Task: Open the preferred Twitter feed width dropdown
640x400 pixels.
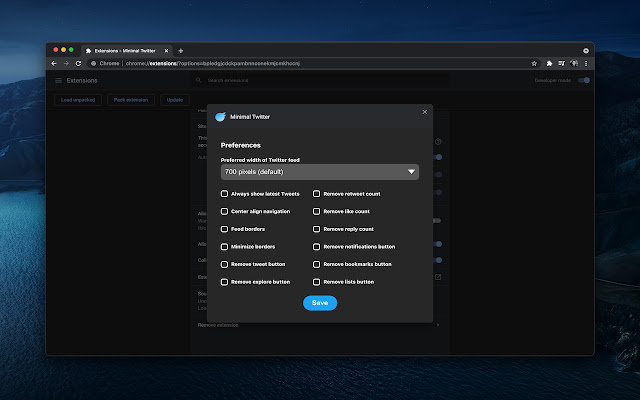Action: 319,172
